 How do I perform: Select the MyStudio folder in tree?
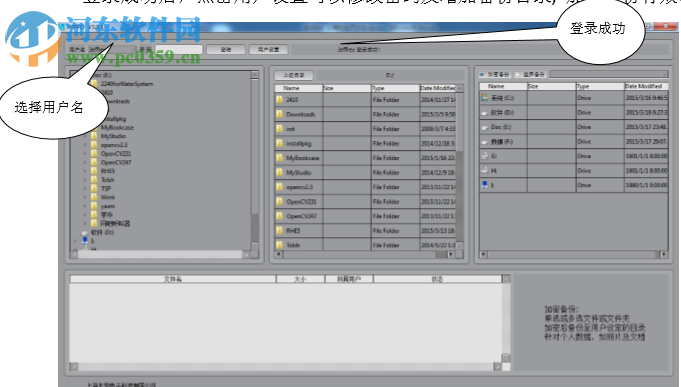tap(113, 136)
